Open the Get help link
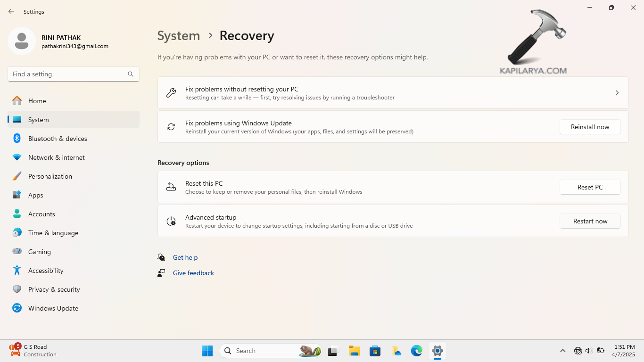644x362 pixels. [x=185, y=257]
